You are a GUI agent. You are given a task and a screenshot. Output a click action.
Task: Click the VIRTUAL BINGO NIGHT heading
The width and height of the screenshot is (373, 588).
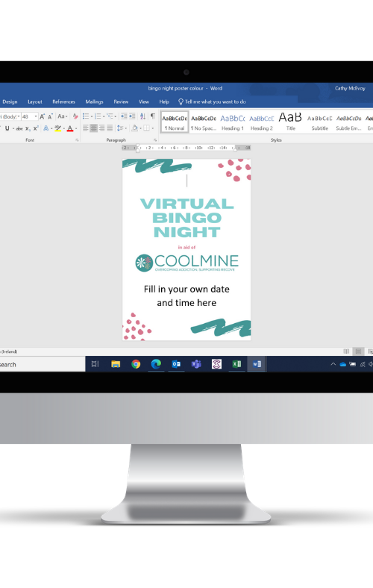point(186,218)
